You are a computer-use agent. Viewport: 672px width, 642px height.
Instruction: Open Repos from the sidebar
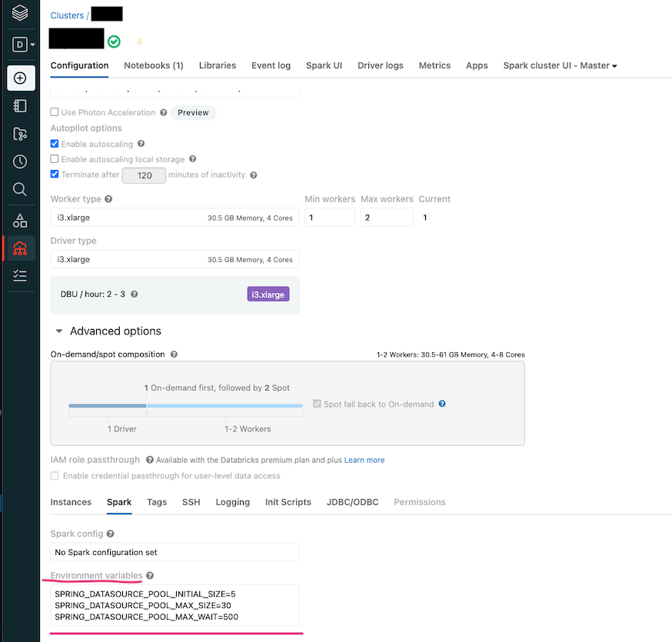[21, 133]
